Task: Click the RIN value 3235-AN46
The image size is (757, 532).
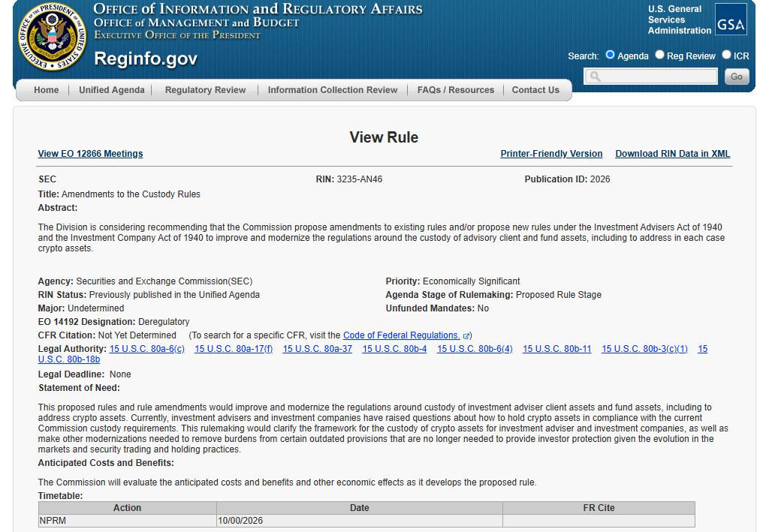Action: point(359,179)
